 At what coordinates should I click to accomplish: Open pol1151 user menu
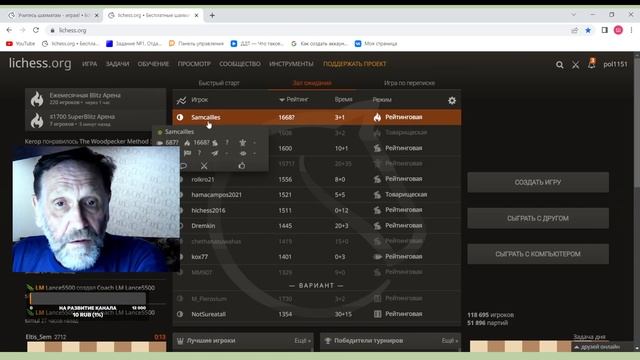(x=616, y=64)
